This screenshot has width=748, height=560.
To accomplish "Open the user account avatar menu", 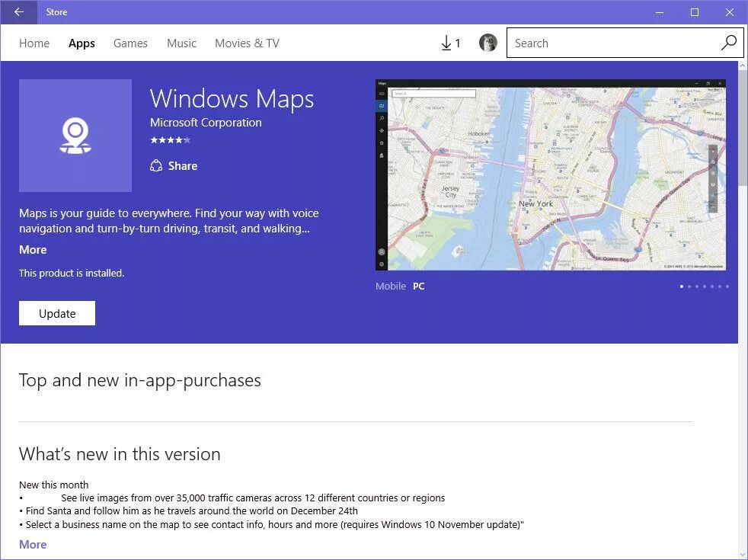I will (x=487, y=43).
